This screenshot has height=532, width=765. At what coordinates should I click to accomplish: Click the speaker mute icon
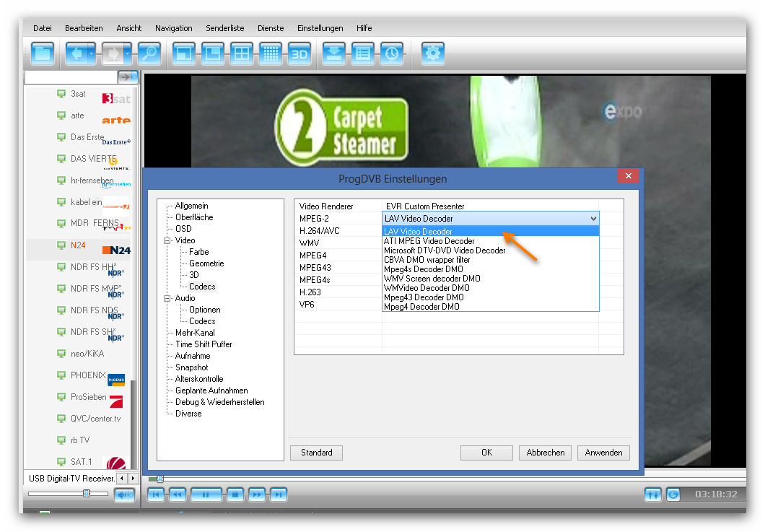[122, 495]
